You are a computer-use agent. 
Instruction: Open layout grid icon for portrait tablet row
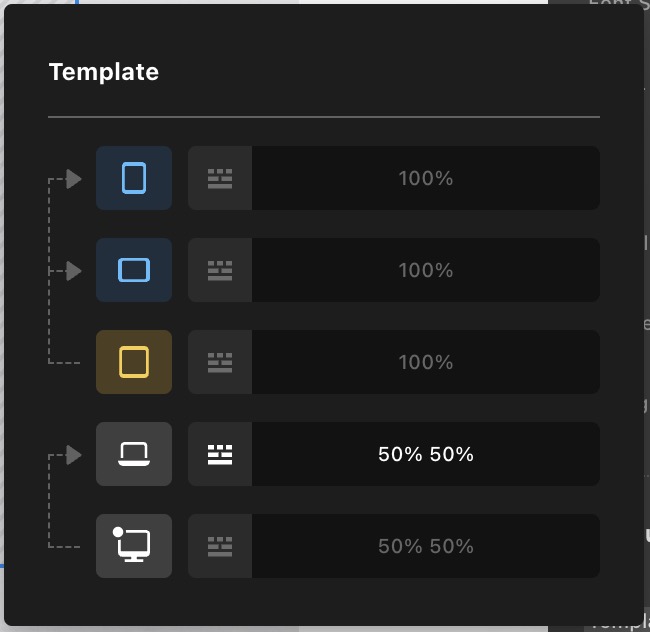[x=220, y=178]
